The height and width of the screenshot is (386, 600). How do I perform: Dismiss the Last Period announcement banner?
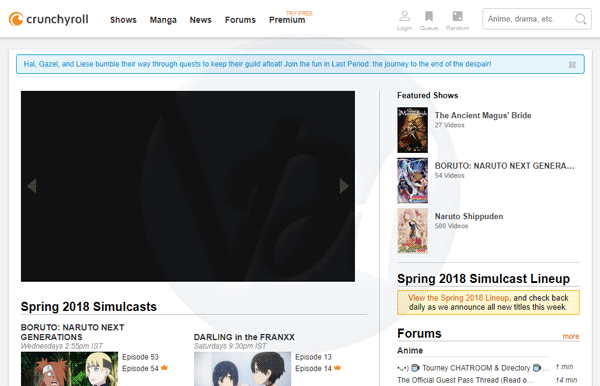(572, 65)
